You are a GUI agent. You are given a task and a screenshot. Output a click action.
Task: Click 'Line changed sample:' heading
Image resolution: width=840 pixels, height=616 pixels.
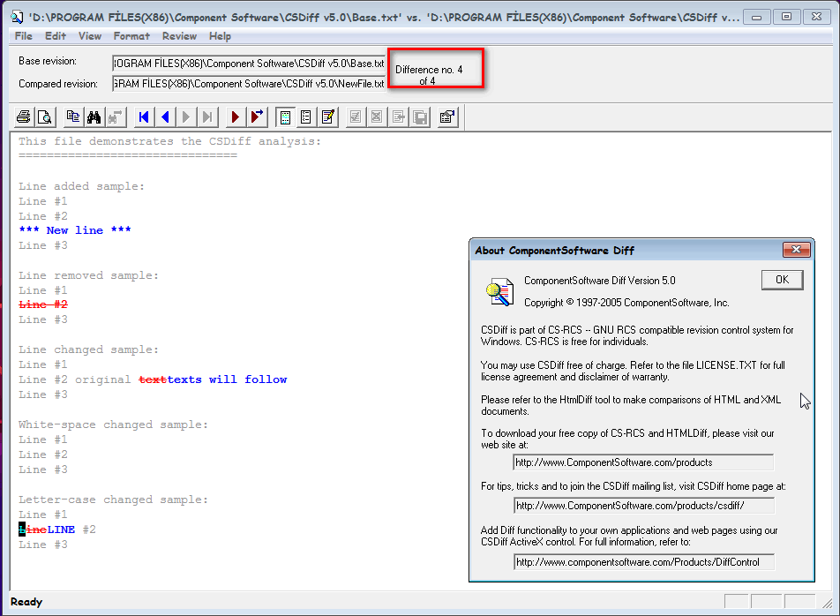[89, 349]
